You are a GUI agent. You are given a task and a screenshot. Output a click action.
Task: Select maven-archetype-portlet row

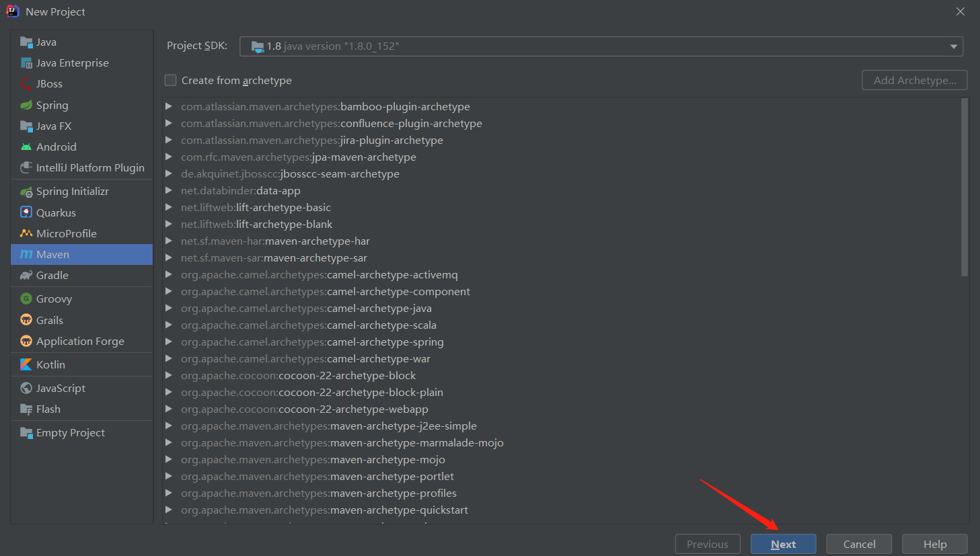pyautogui.click(x=562, y=476)
